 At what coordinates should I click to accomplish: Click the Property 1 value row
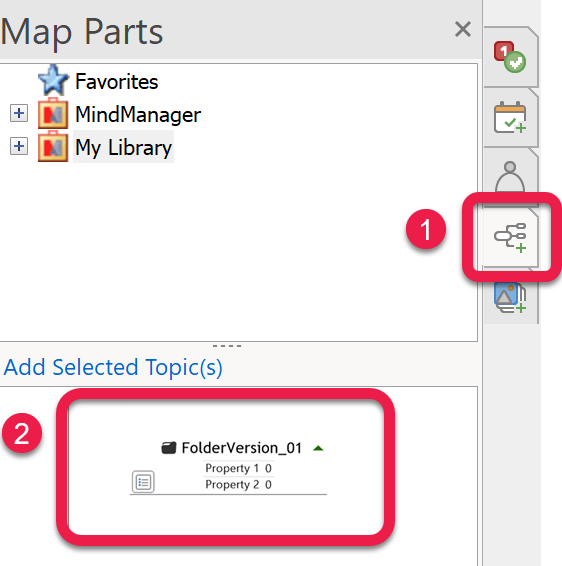[239, 468]
